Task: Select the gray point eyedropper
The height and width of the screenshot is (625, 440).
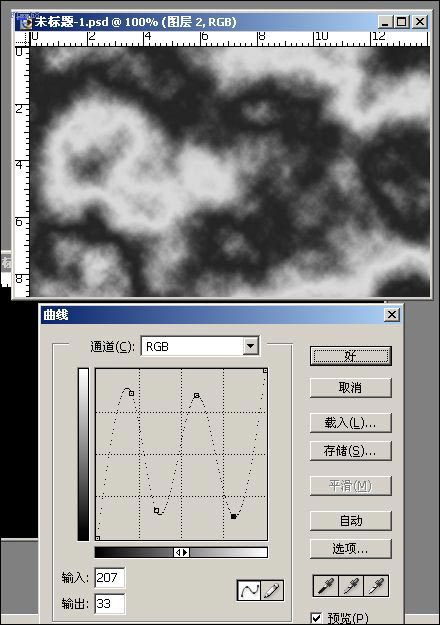Action: pos(351,586)
